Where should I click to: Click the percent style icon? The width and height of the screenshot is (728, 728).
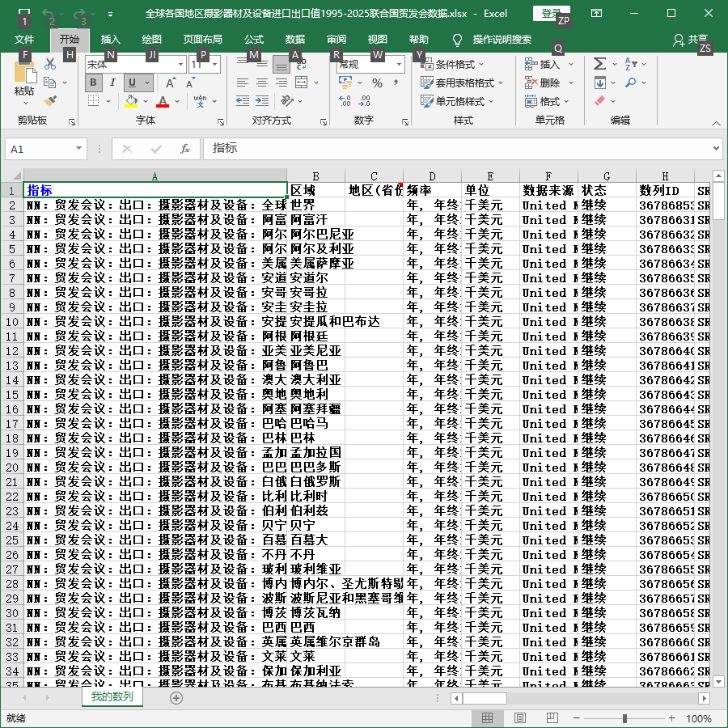point(377,83)
